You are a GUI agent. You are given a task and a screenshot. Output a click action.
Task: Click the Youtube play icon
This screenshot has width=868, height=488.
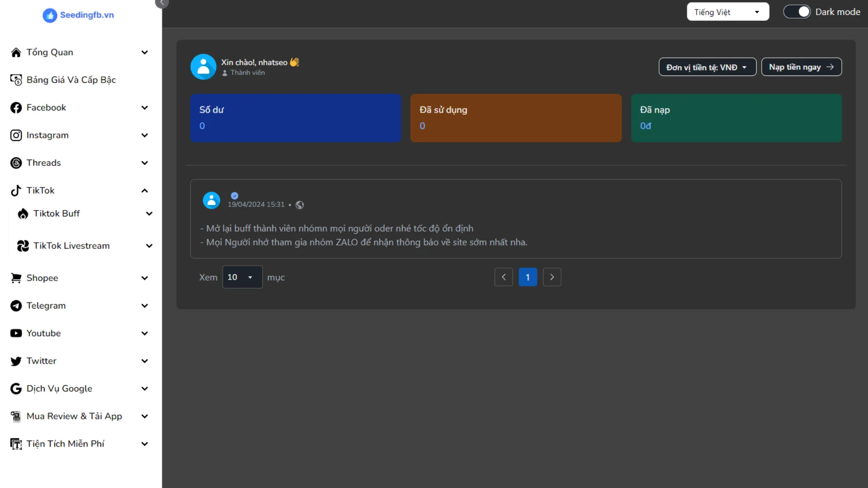click(16, 333)
